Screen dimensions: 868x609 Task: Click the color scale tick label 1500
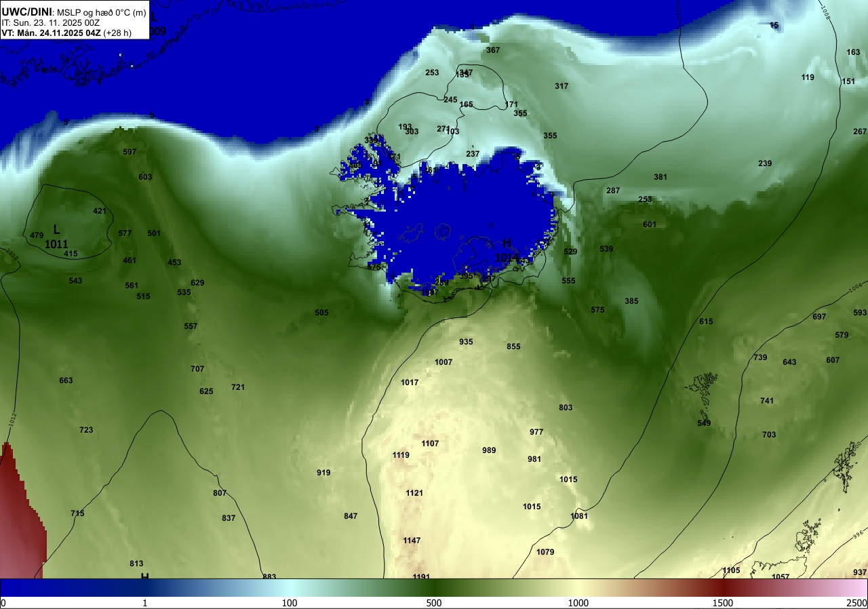[x=723, y=603]
